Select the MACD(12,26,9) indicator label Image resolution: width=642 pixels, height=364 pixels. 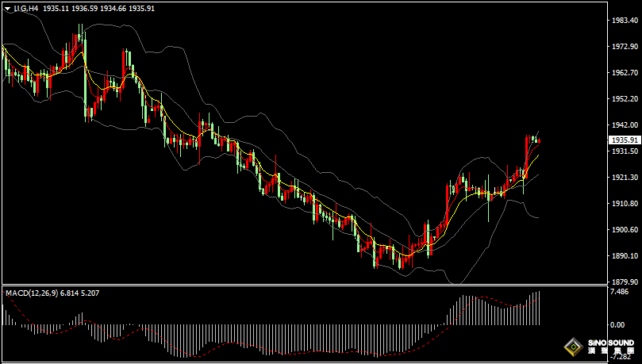(x=31, y=293)
